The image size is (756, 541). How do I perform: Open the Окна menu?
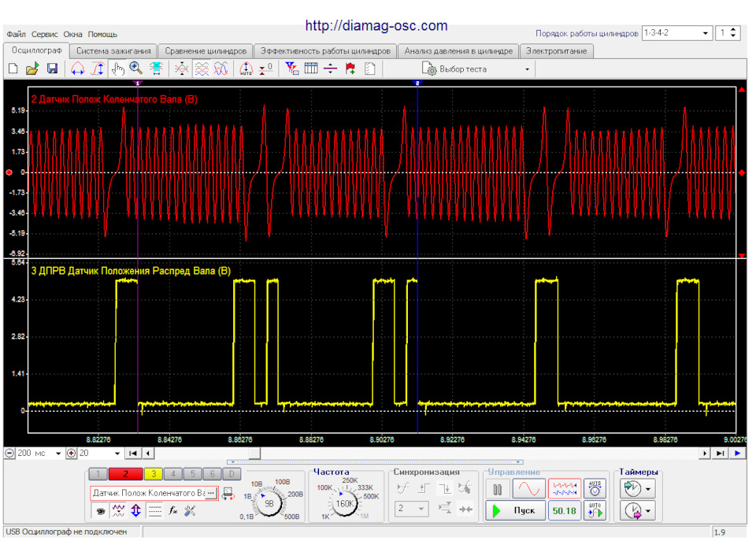pos(72,34)
